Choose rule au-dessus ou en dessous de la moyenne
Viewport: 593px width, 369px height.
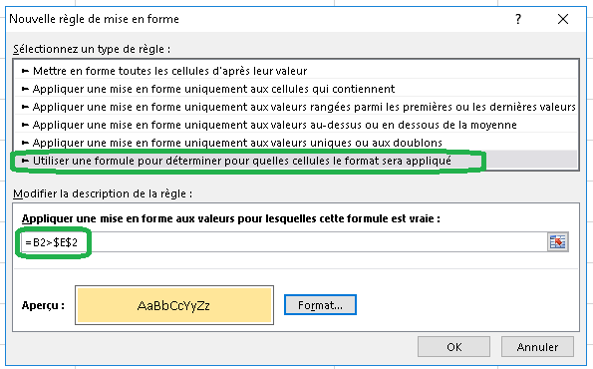(296, 125)
